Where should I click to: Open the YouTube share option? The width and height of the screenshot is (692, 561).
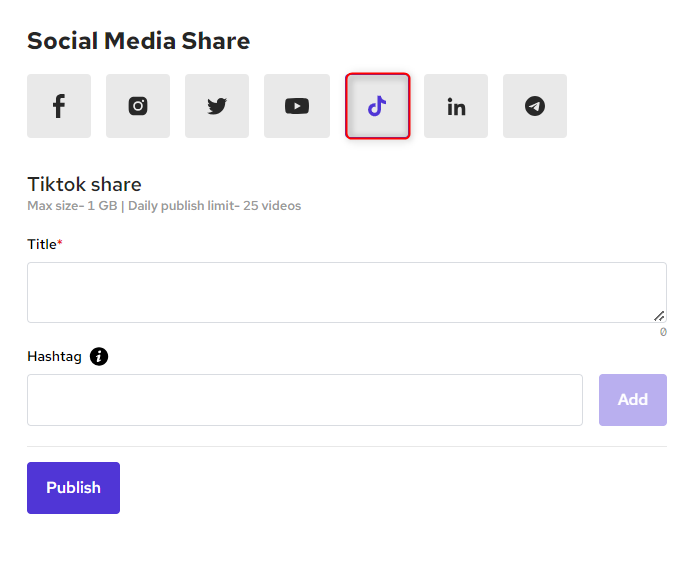point(296,106)
